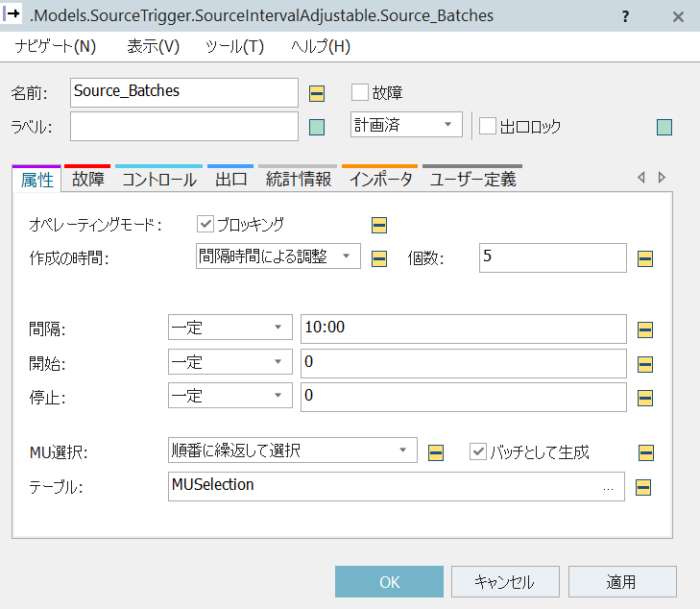Image resolution: width=700 pixels, height=609 pixels.
Task: Open the 作成の時間 dropdown
Action: 278,256
